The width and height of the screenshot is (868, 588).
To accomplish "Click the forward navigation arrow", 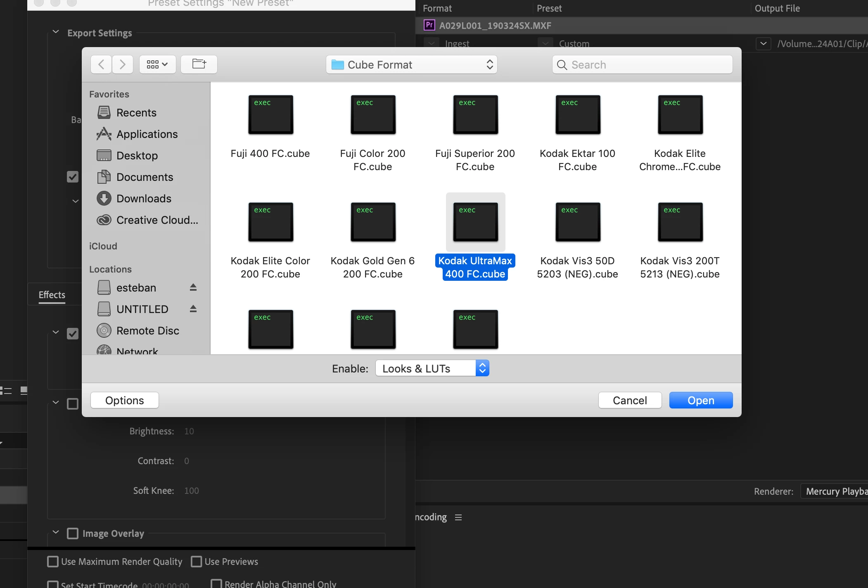I will pos(123,64).
